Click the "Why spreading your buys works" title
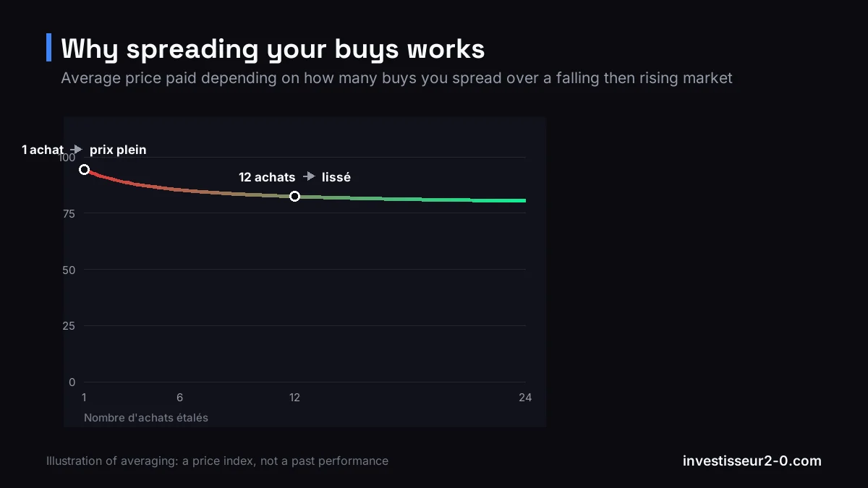 [273, 48]
